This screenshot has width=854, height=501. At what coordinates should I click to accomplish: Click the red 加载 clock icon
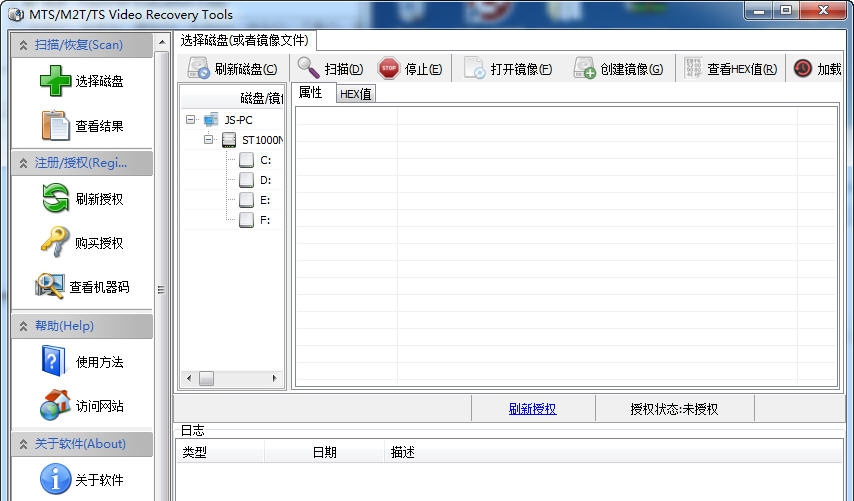click(x=803, y=69)
